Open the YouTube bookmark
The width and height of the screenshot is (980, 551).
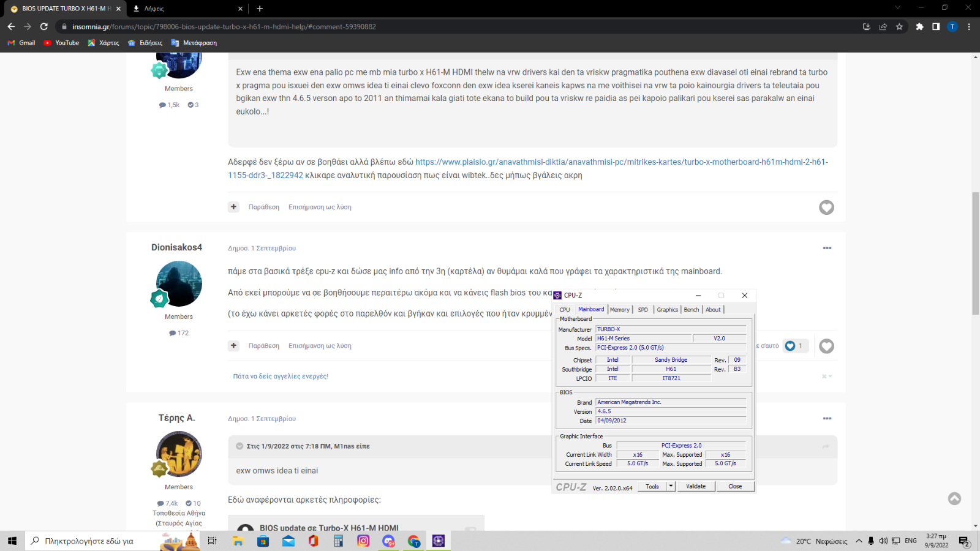click(x=61, y=43)
